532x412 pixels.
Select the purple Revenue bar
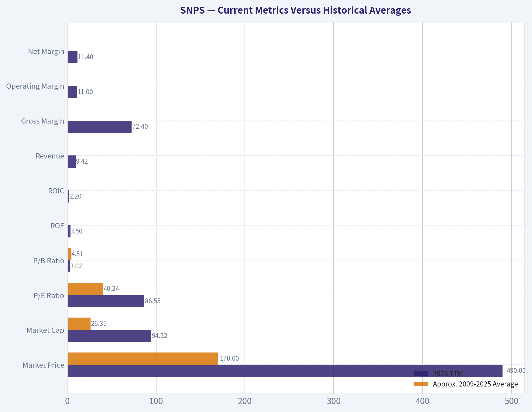pos(72,162)
